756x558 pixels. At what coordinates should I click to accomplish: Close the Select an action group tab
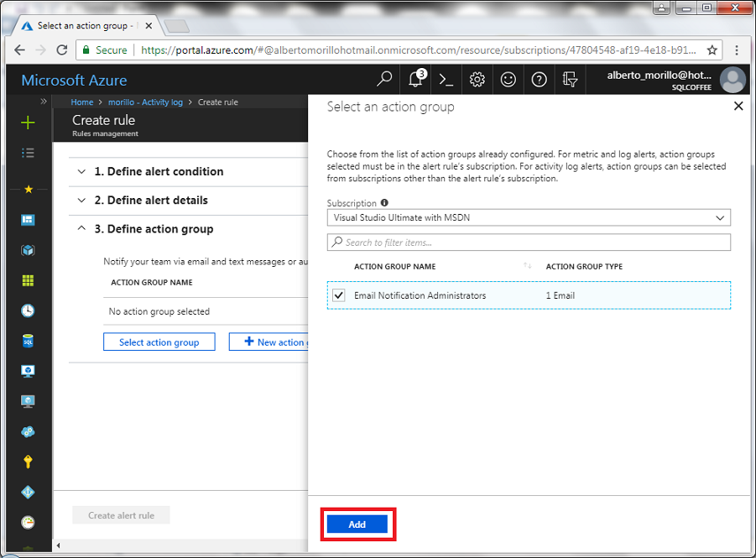click(x=149, y=26)
